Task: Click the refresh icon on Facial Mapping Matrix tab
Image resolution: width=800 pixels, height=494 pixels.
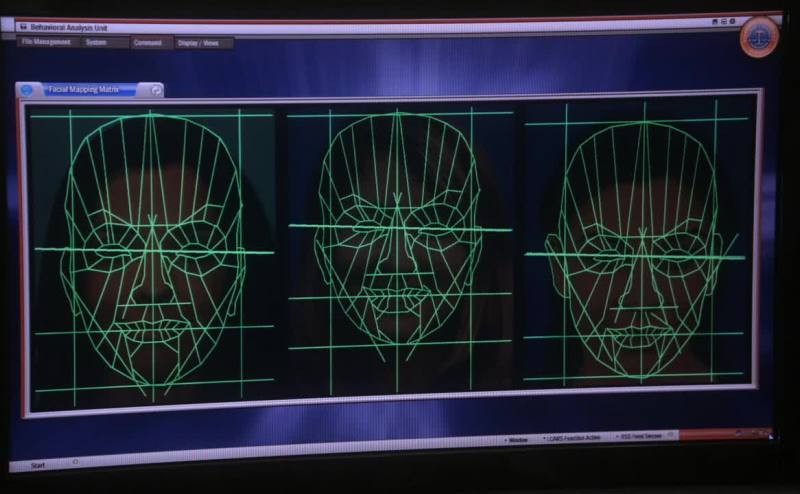Action: tap(156, 90)
